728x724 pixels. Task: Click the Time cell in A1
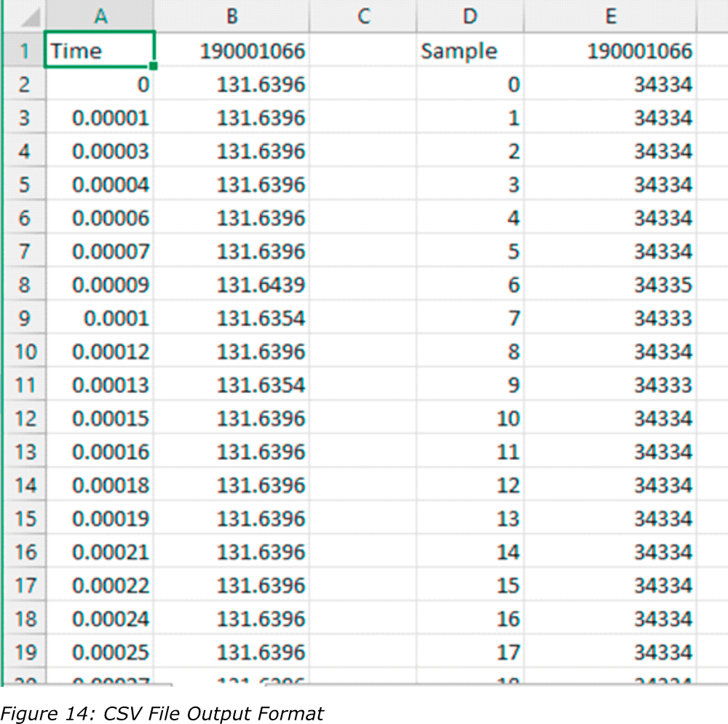[x=100, y=50]
